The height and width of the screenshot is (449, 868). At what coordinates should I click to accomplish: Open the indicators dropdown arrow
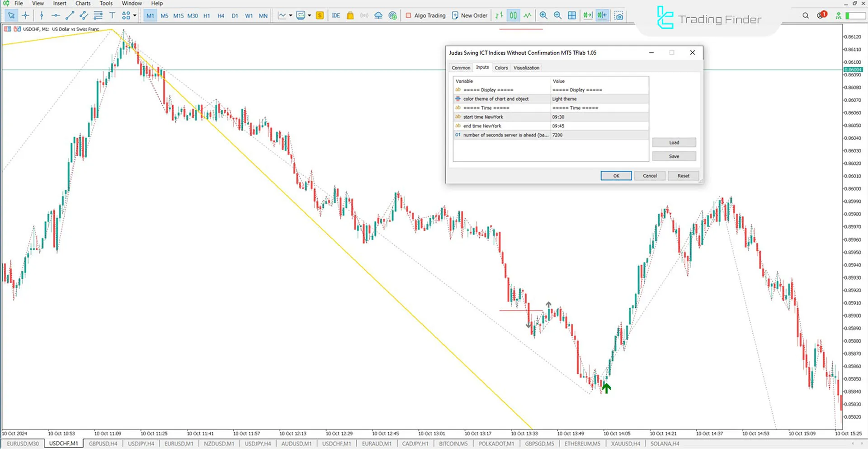(x=290, y=15)
